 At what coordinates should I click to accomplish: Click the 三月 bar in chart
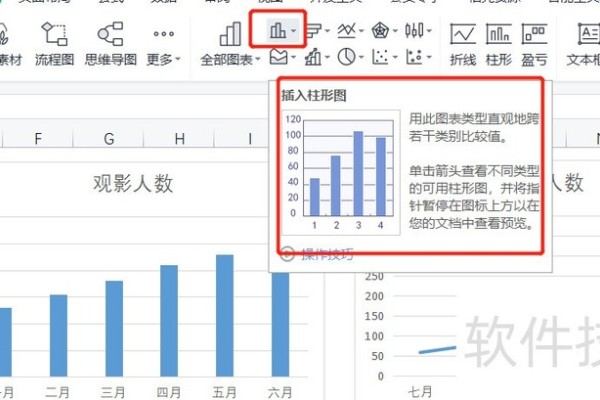114,329
